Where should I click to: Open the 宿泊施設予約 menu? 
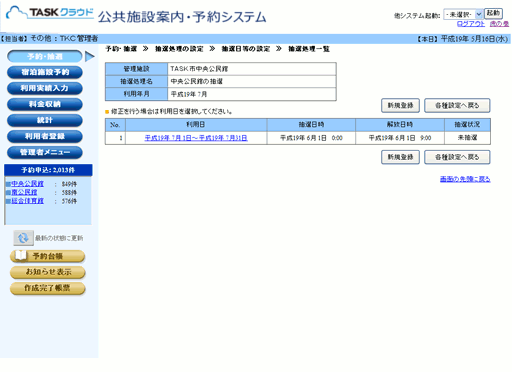click(45, 72)
